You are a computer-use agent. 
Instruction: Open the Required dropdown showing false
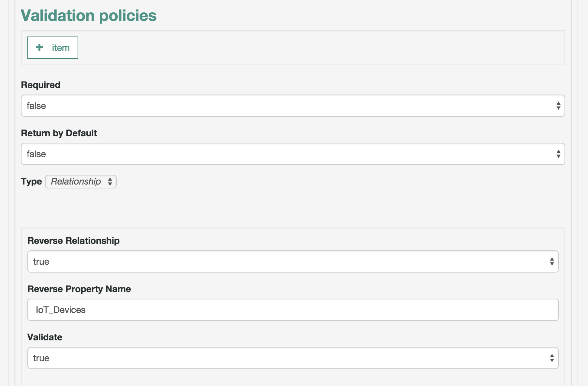pyautogui.click(x=293, y=106)
